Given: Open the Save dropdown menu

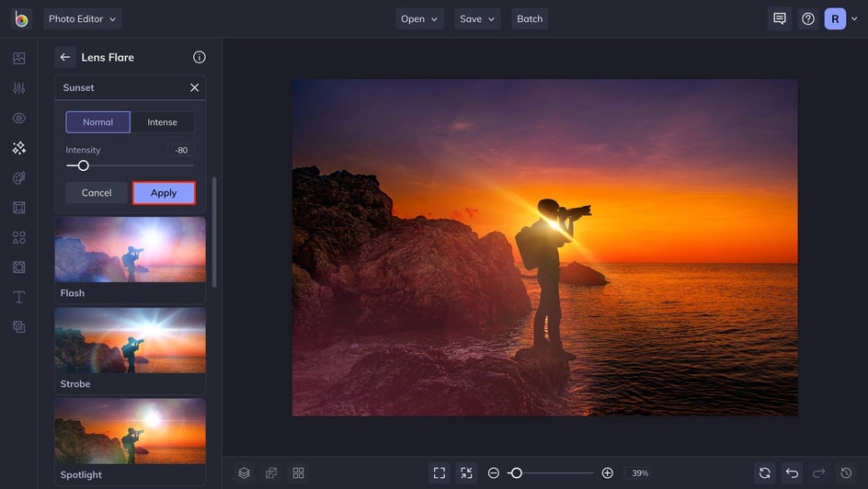Looking at the screenshot, I should point(477,18).
